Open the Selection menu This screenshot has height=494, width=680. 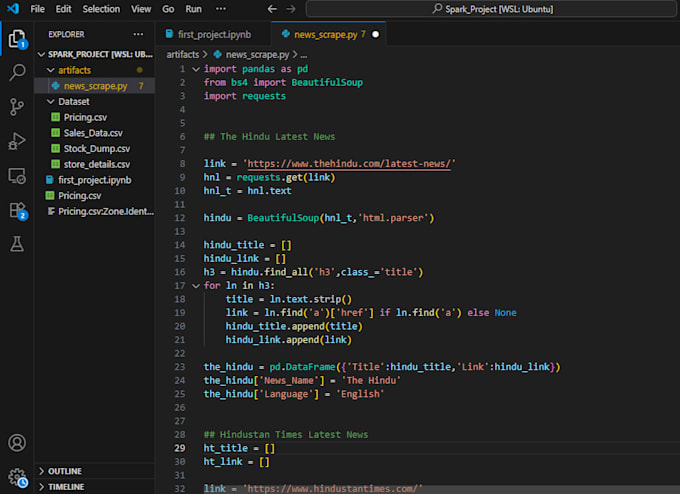point(101,9)
